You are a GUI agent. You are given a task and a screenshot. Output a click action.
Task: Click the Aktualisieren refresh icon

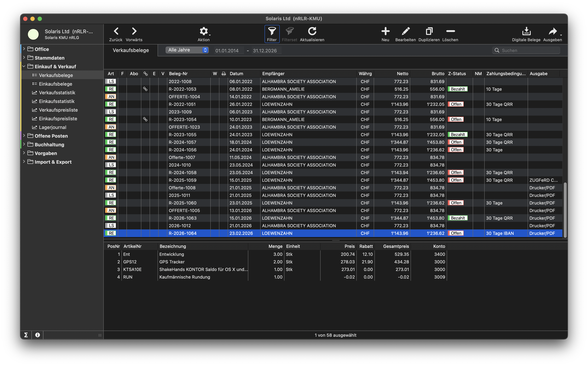(x=312, y=31)
